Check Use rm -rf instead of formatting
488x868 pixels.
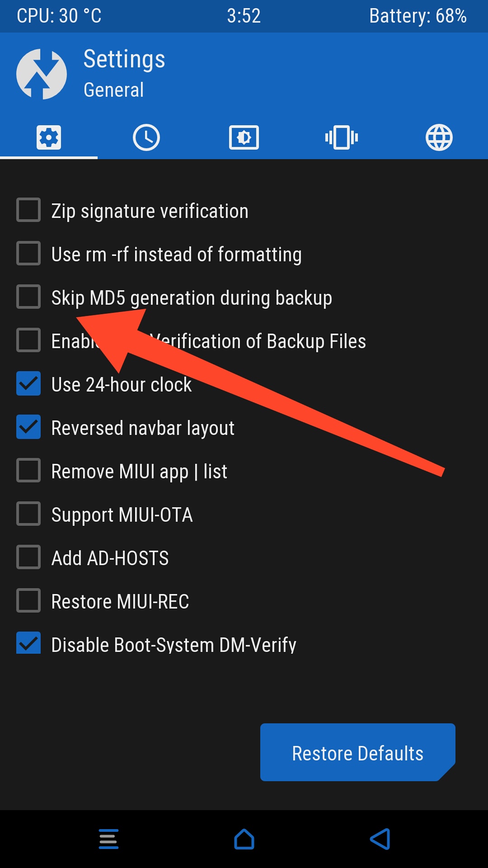(x=28, y=253)
